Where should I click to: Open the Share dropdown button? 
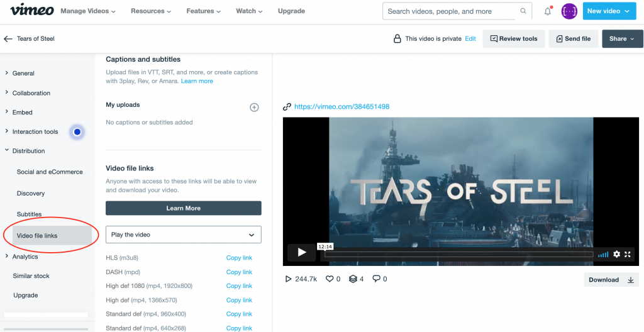tap(621, 39)
